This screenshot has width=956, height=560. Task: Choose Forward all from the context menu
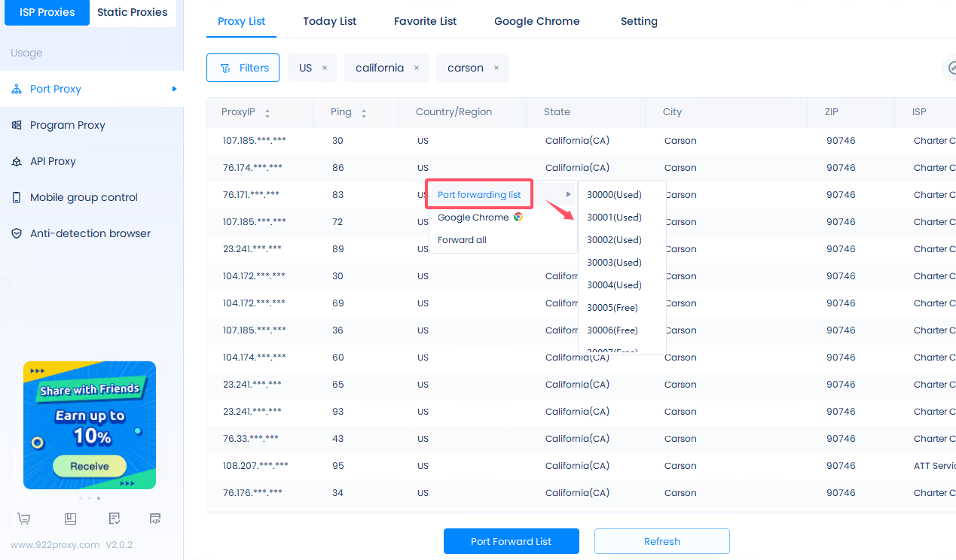click(x=462, y=240)
